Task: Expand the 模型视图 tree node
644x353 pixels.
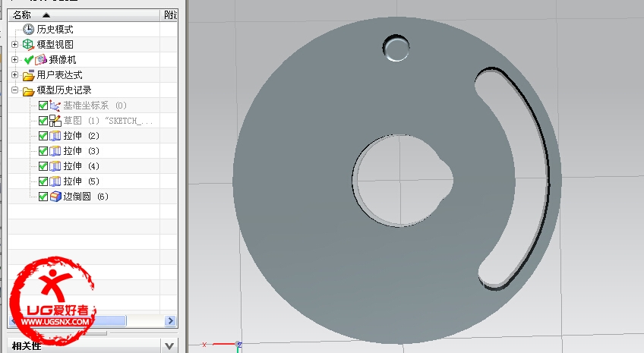Action: [15, 45]
